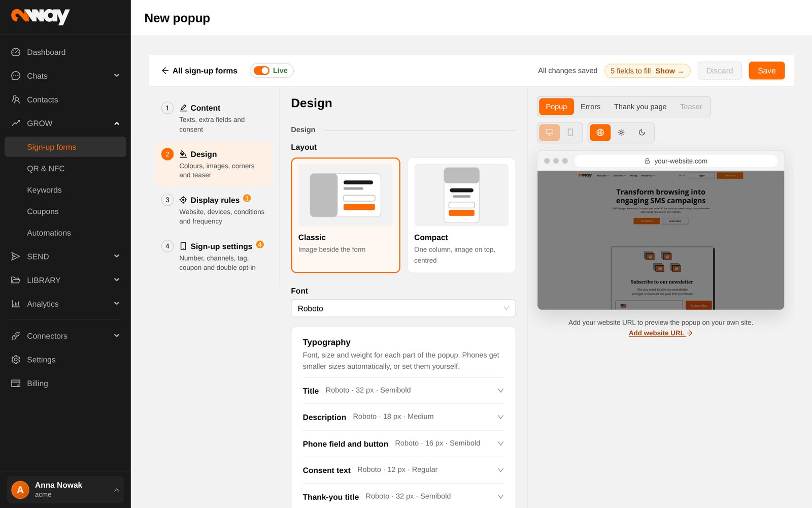Choose the moon dark-mode icon

pyautogui.click(x=642, y=133)
